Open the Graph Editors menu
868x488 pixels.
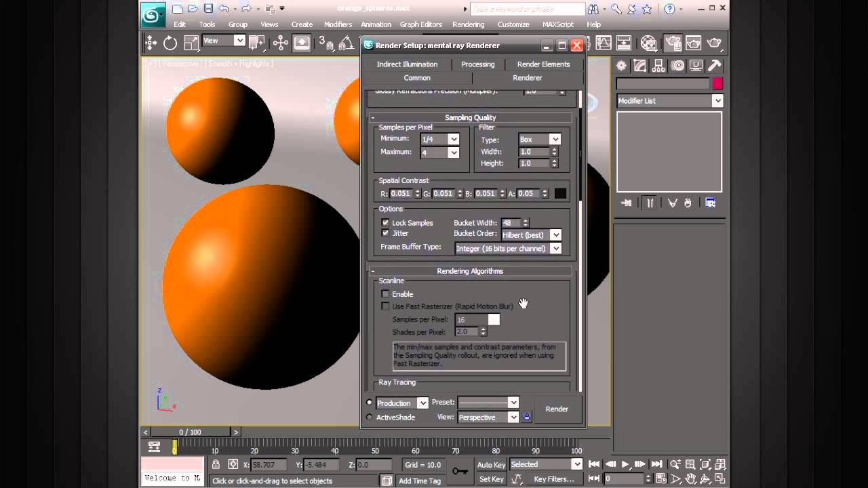(420, 24)
